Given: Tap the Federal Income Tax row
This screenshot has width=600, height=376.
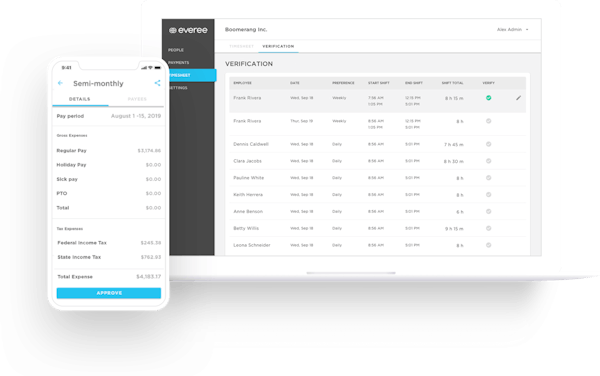Looking at the screenshot, I should [109, 243].
